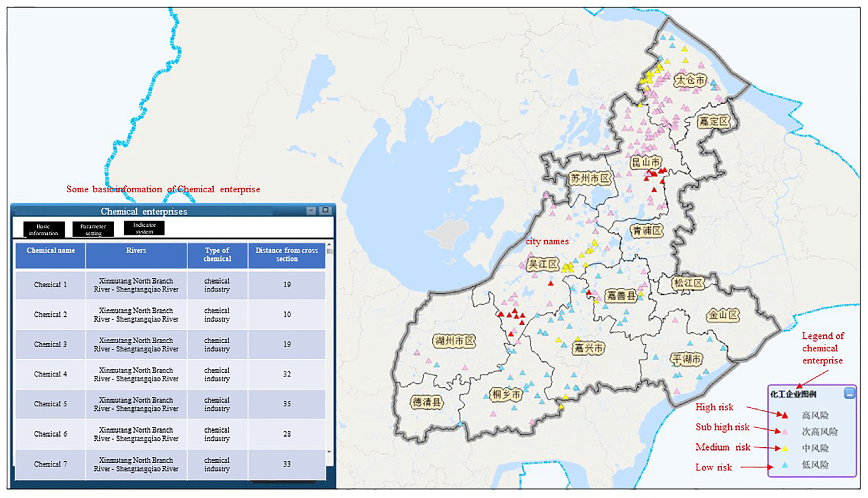The width and height of the screenshot is (868, 498).
Task: Click the 嘉兴市 city label on map
Action: 588,348
